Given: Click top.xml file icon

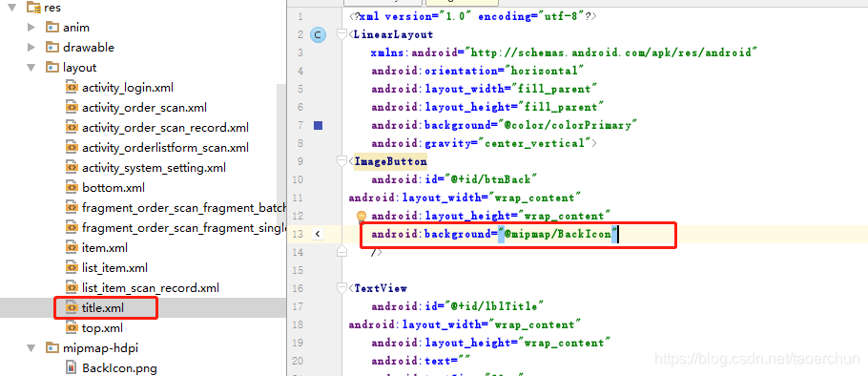Looking at the screenshot, I should click(x=72, y=328).
